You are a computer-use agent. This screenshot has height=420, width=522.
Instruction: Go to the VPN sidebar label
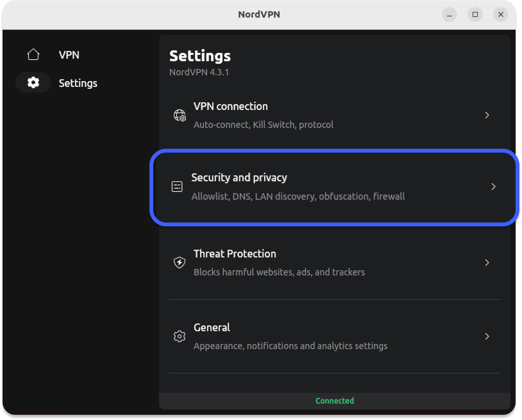point(69,55)
